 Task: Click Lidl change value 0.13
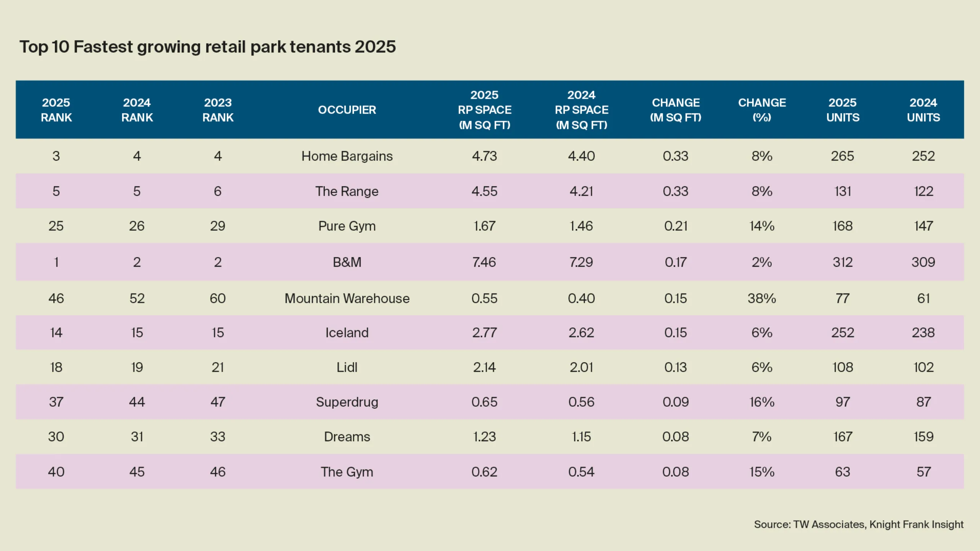(x=676, y=367)
